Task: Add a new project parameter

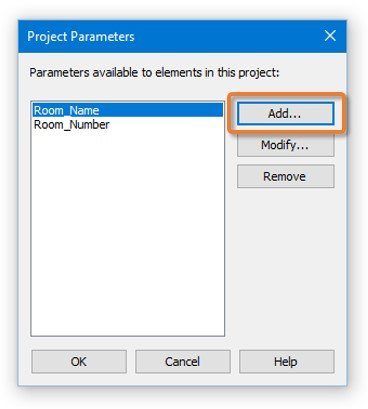Action: pyautogui.click(x=285, y=114)
